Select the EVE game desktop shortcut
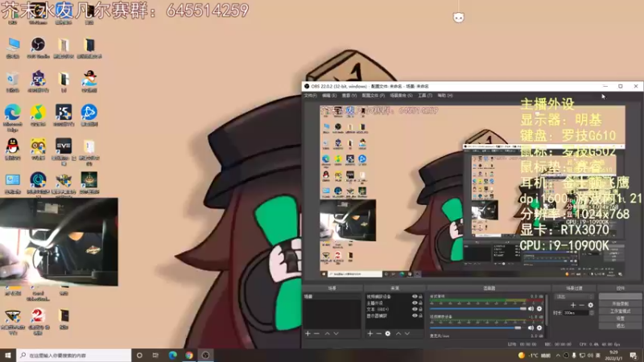644x362 pixels. click(x=64, y=150)
